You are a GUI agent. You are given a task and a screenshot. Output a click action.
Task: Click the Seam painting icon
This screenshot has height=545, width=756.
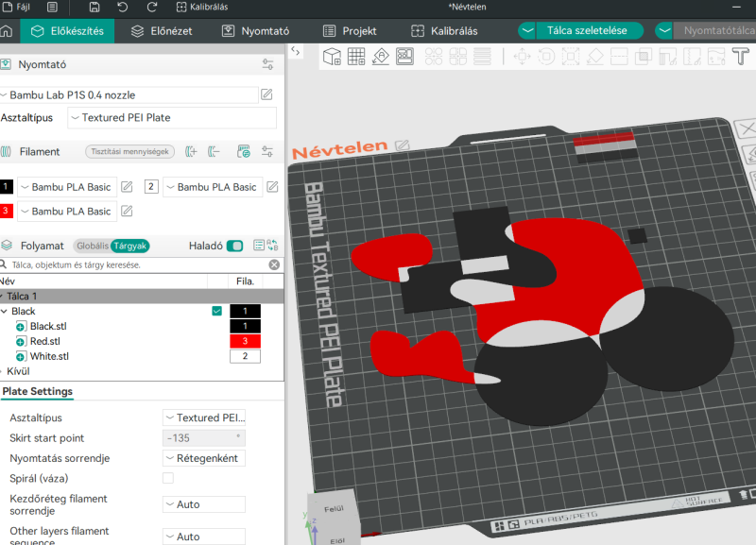(x=692, y=57)
